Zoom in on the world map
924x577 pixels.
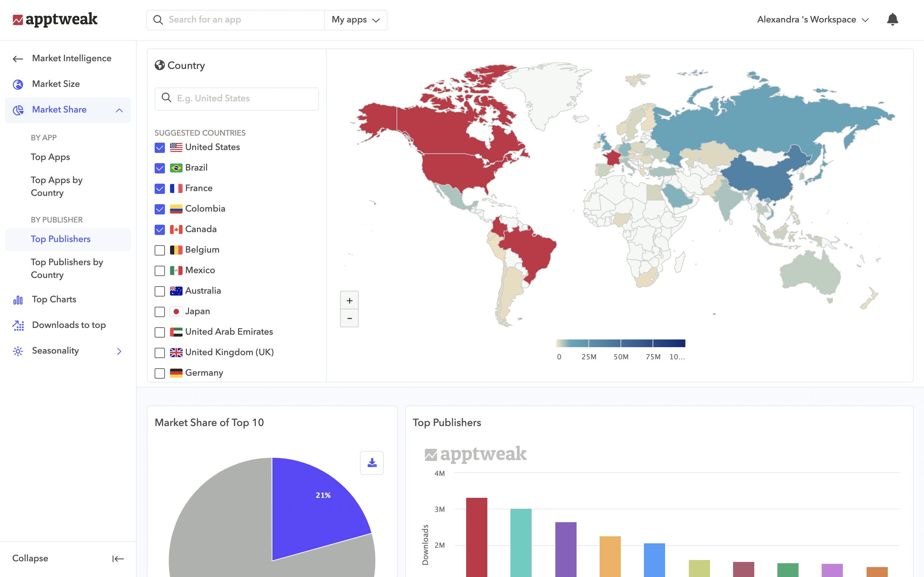(x=349, y=301)
